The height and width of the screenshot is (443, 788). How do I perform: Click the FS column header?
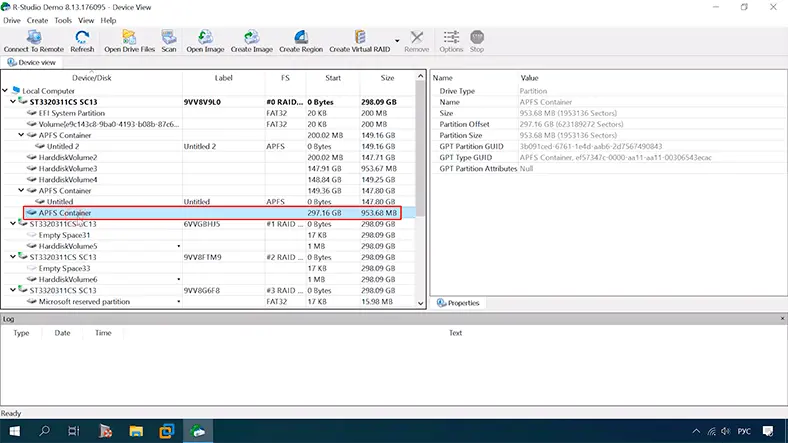[x=285, y=78]
